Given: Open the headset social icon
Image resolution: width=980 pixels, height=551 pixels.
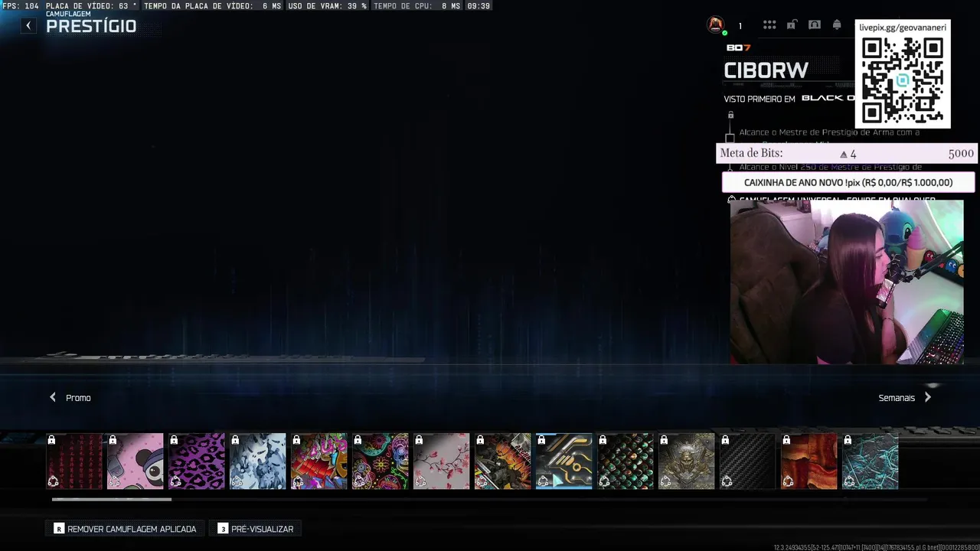Looking at the screenshot, I should 815,25.
